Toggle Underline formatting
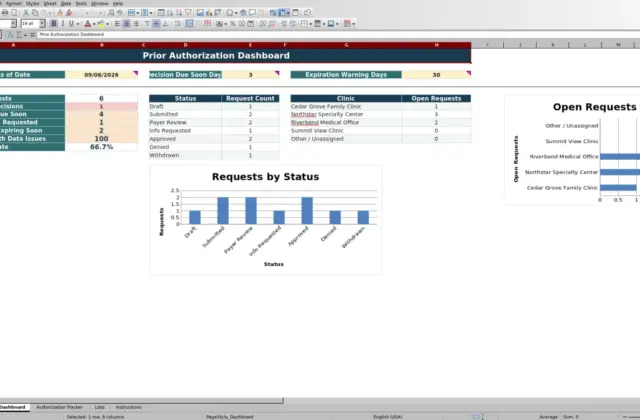The image size is (640, 420). pyautogui.click(x=71, y=24)
